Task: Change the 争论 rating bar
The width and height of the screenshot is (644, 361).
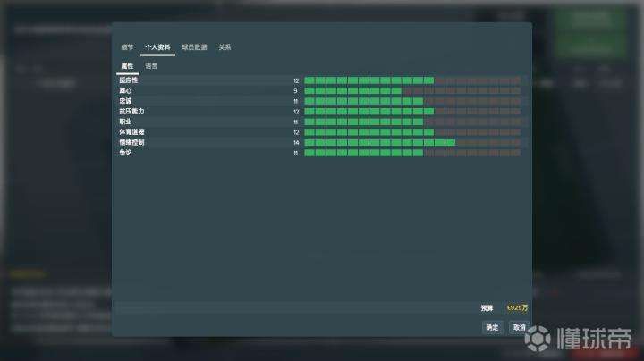Action: click(412, 153)
